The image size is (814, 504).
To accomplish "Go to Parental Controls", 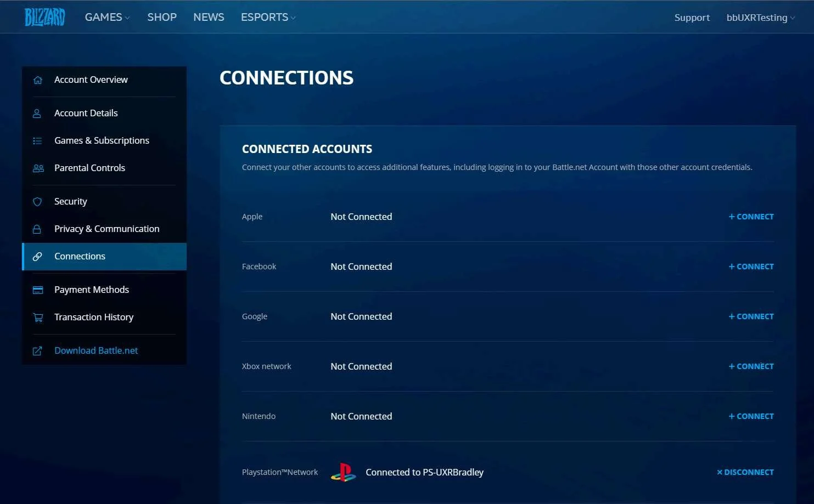I will tap(104, 168).
